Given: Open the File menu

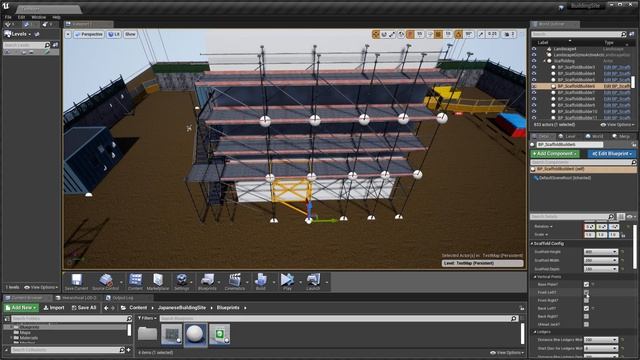Looking at the screenshot, I should [x=8, y=17].
